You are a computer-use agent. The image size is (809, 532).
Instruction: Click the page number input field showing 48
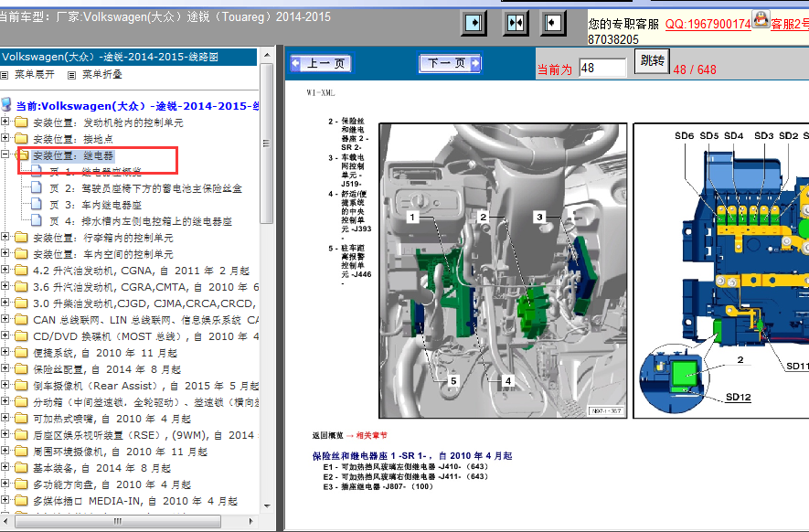[602, 69]
